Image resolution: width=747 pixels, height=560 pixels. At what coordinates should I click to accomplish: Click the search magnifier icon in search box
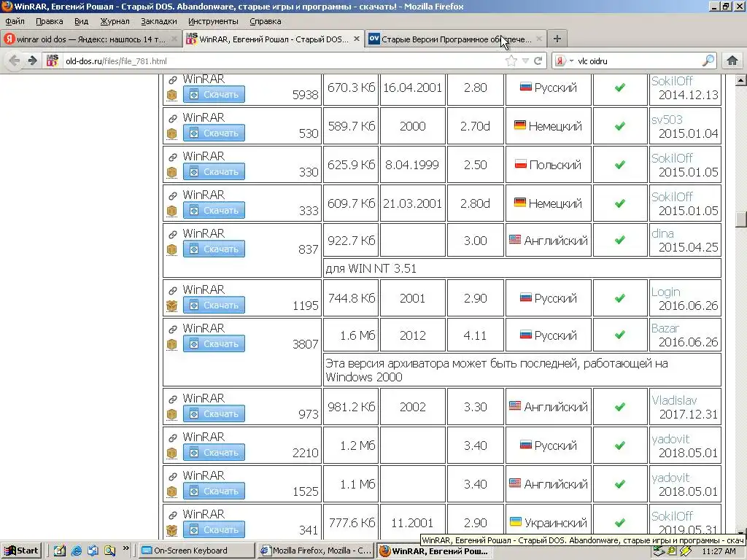click(x=708, y=61)
